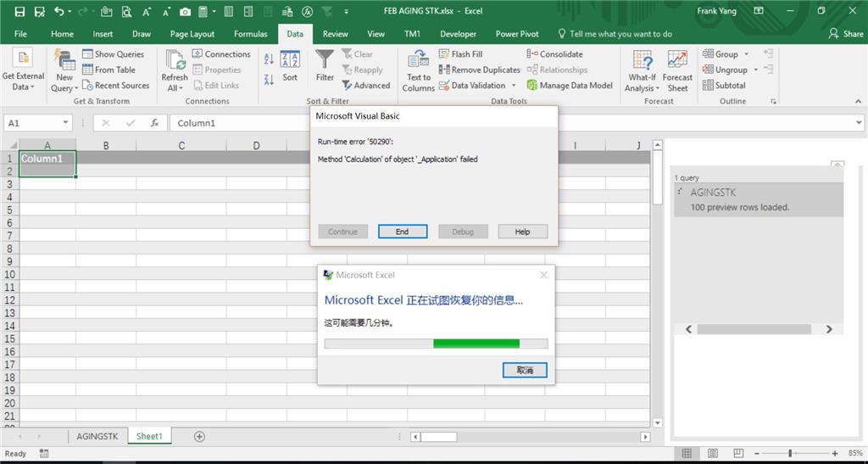
Task: Click Tell me what you want to do
Action: point(615,34)
